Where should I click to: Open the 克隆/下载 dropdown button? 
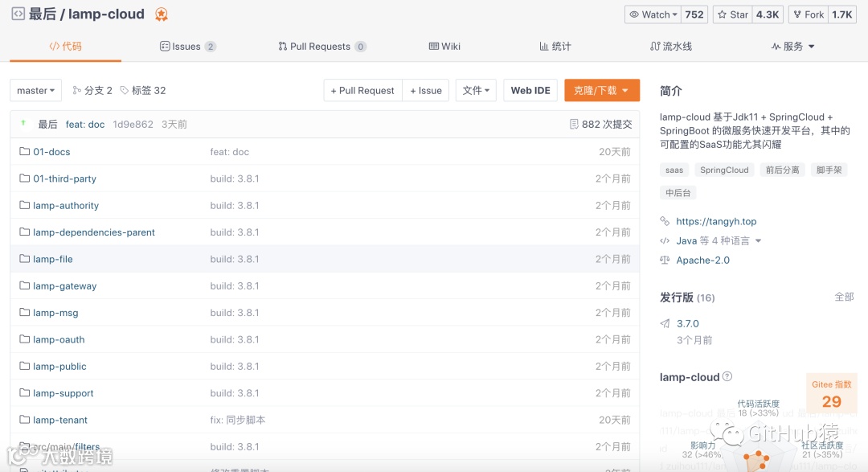[602, 90]
